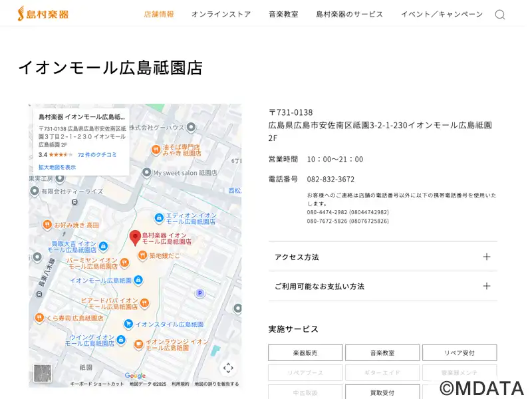
Task: Open the 72 件のクチコミ reviews link
Action: [97, 154]
